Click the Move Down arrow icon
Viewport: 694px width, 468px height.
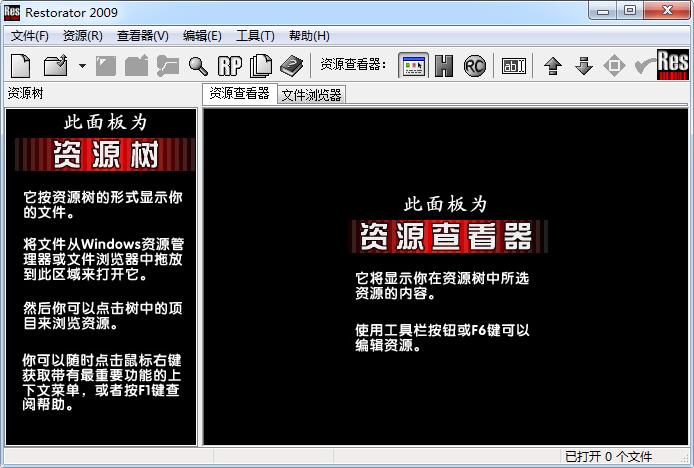point(584,66)
